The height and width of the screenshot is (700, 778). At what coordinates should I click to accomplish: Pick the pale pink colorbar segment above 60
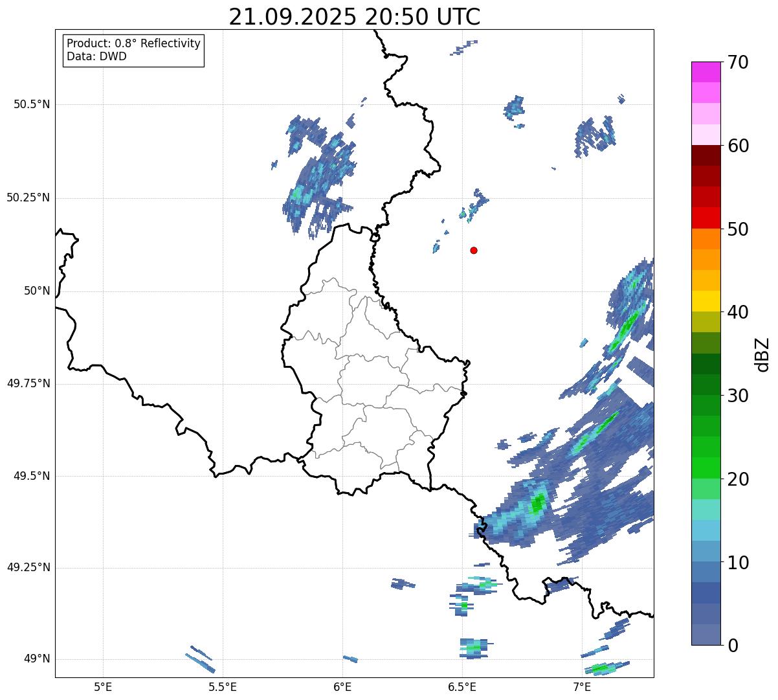tap(706, 135)
